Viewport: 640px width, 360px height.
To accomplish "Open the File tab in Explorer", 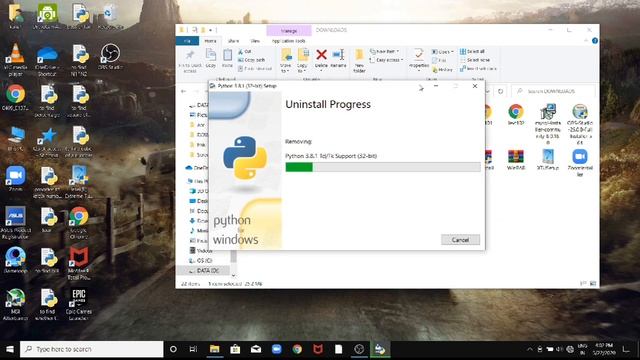I will pos(187,41).
